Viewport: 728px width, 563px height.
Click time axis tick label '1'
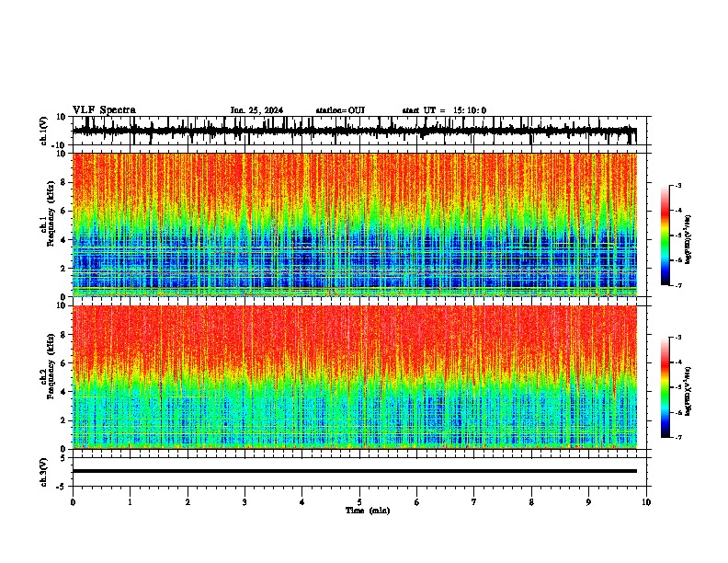(x=130, y=502)
